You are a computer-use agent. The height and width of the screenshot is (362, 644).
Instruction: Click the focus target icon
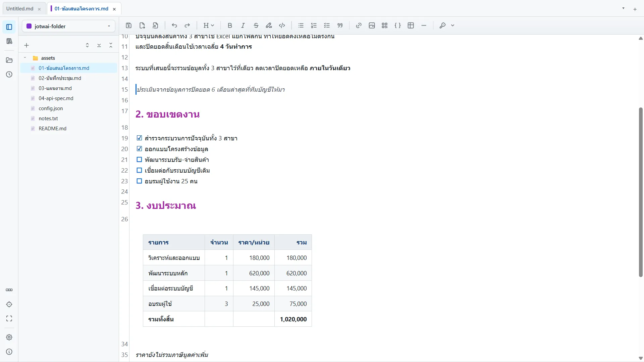[9, 304]
